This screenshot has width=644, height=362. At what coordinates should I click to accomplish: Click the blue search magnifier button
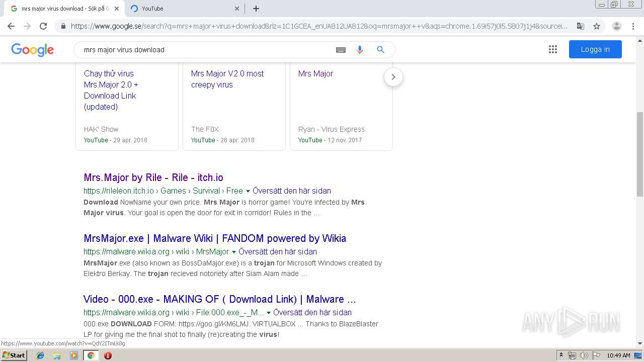[381, 50]
